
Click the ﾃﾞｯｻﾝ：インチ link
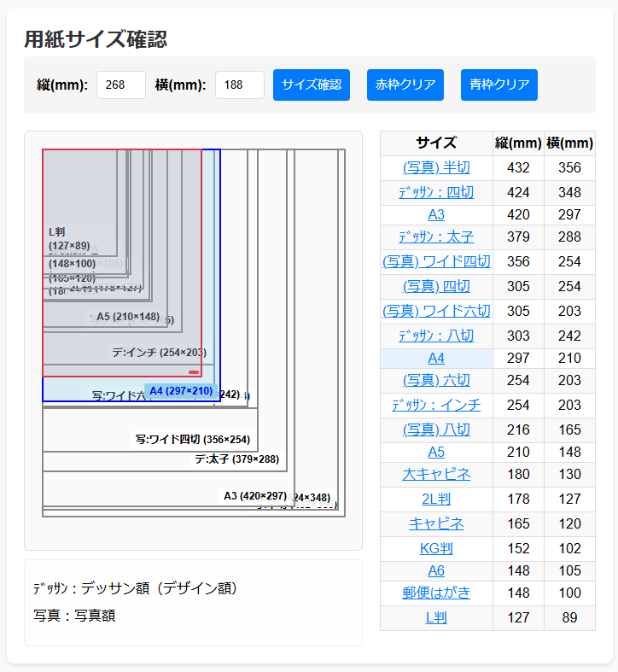pos(436,406)
